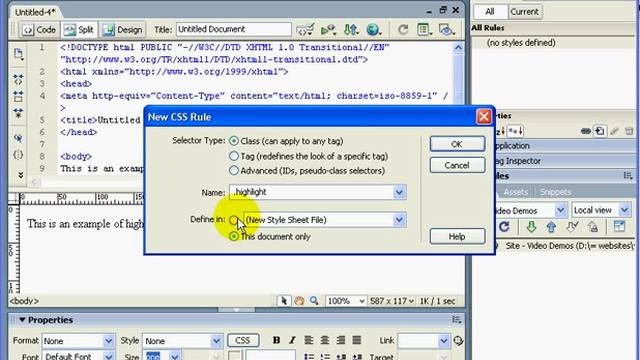
Task: Open the File Management arrows icon
Action: pos(351,29)
